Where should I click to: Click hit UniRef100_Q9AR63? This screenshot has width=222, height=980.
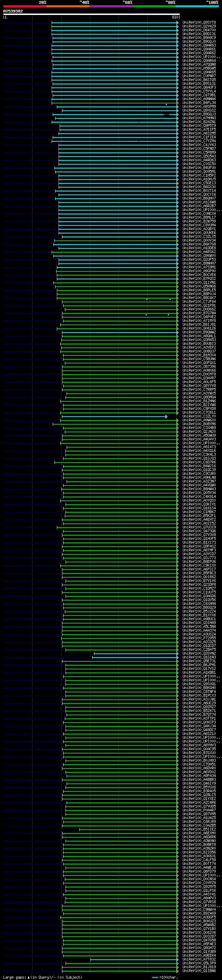coord(199,45)
